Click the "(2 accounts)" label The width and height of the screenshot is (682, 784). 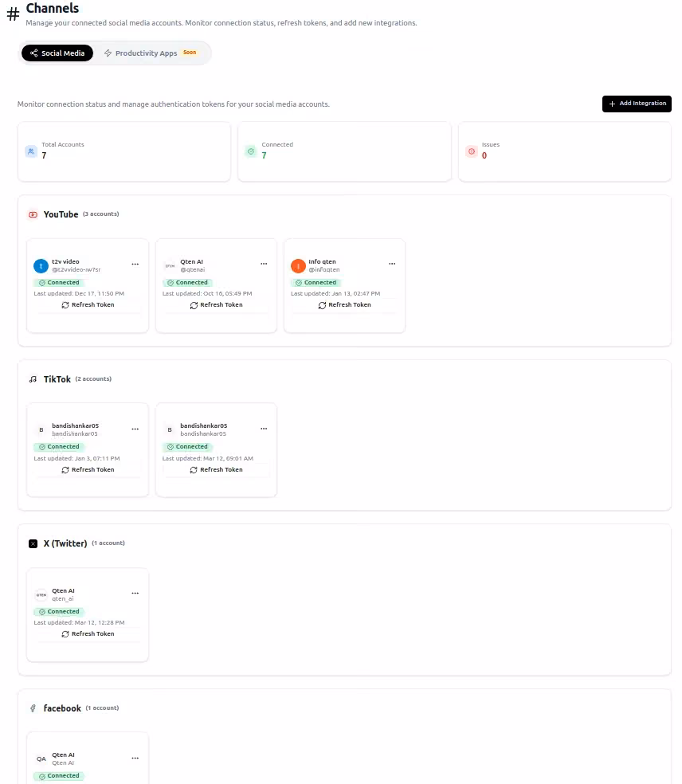[93, 379]
